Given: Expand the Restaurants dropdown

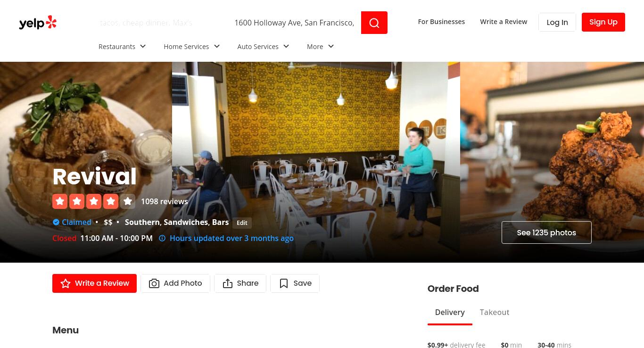Looking at the screenshot, I should pyautogui.click(x=123, y=46).
